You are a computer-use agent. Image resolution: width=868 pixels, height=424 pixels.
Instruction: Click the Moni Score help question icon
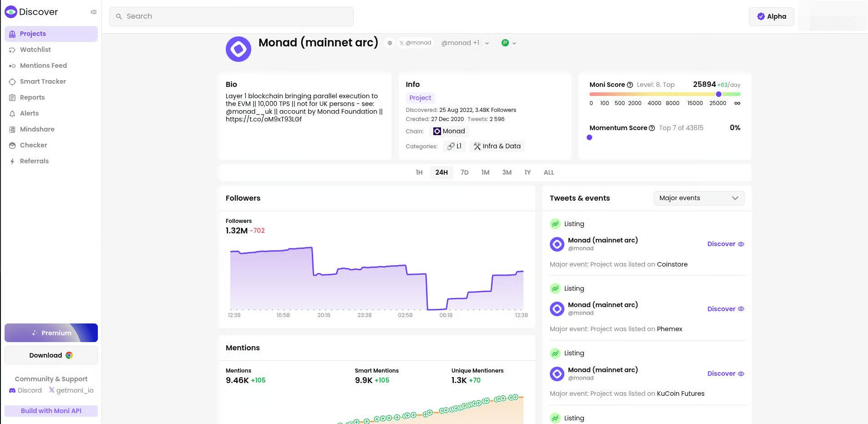point(630,85)
